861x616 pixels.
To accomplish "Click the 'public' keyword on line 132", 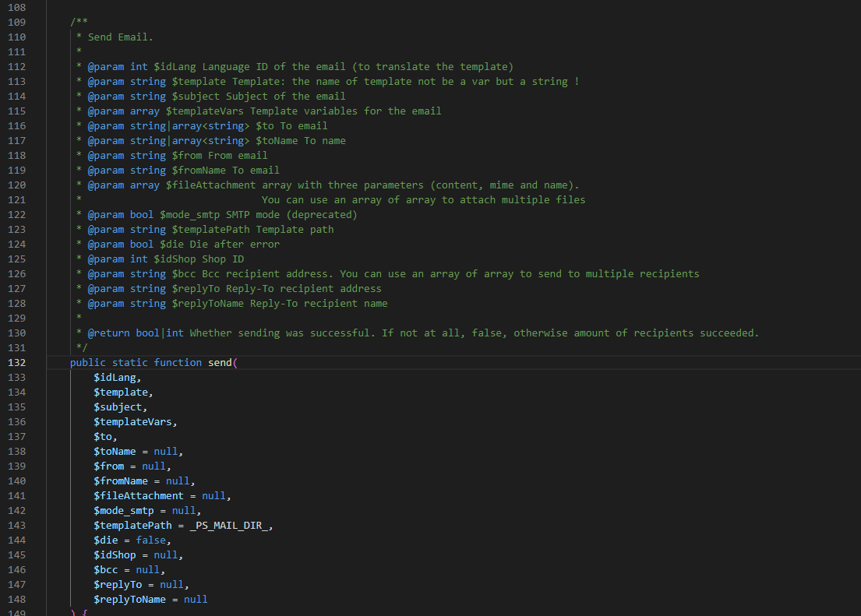I will tap(88, 362).
